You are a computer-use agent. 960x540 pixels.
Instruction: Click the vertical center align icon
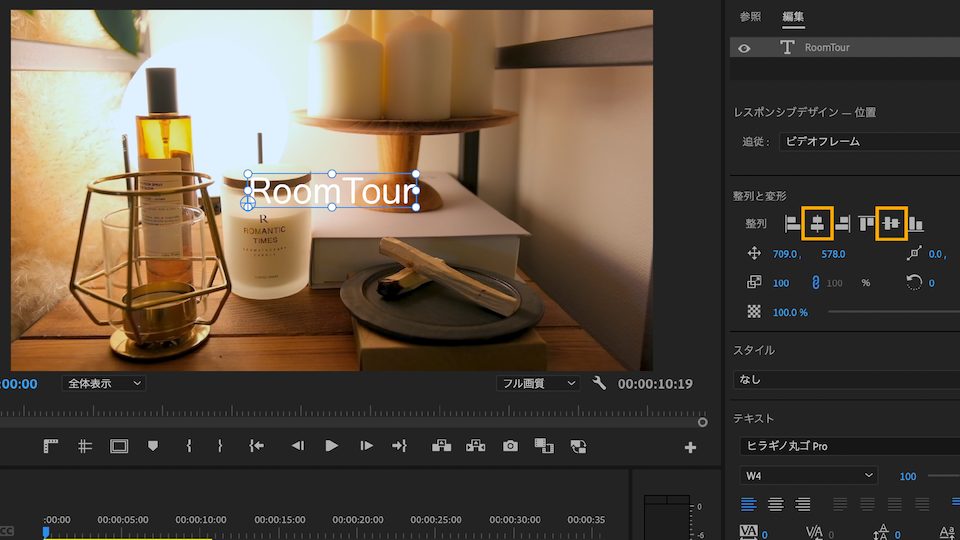[x=891, y=224]
